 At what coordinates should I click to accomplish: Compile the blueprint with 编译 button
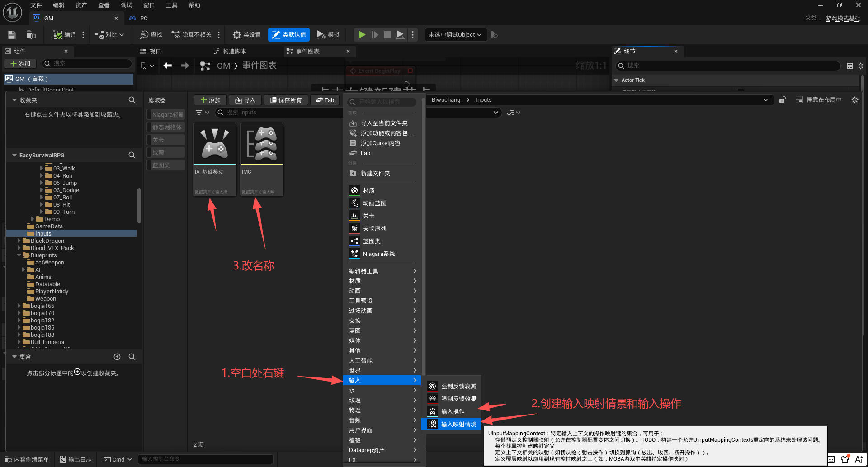click(65, 35)
